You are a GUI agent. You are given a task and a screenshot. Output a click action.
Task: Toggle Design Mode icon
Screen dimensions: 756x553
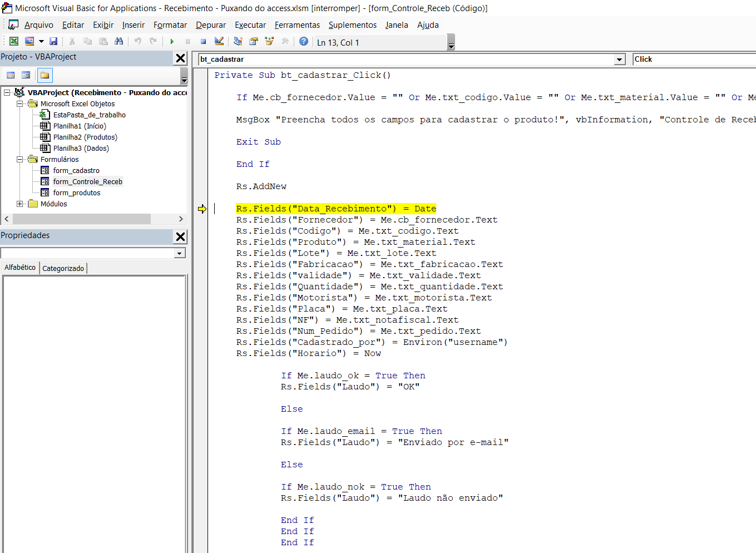(x=219, y=42)
